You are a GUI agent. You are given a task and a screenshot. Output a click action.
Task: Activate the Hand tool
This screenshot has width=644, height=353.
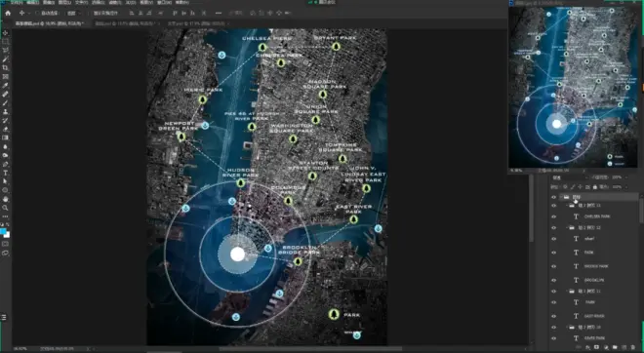5,199
